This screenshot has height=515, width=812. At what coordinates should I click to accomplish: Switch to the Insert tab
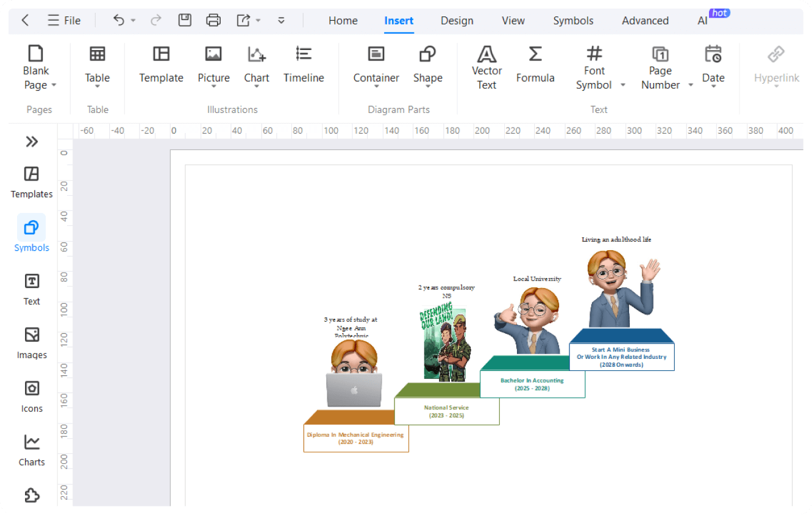tap(399, 21)
